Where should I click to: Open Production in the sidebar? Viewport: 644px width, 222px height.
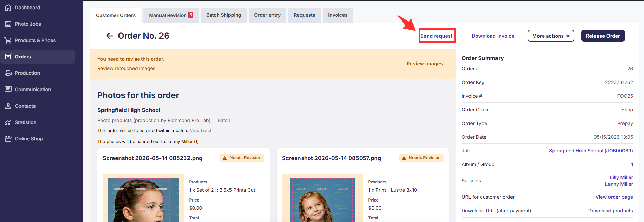(38, 73)
